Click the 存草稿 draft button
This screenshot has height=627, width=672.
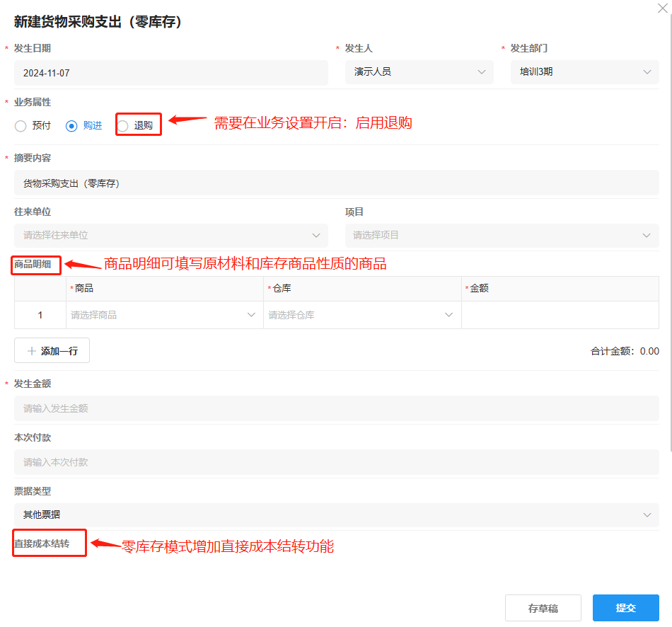(543, 607)
